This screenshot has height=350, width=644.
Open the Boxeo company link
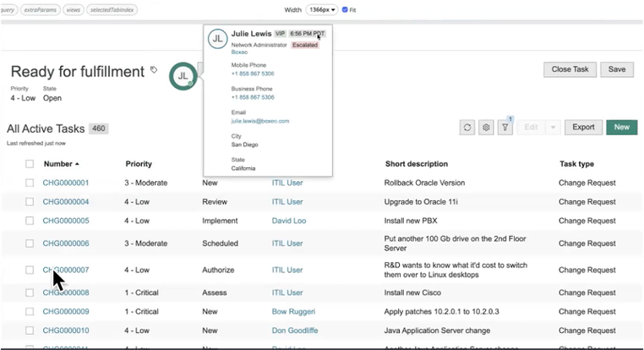point(239,52)
